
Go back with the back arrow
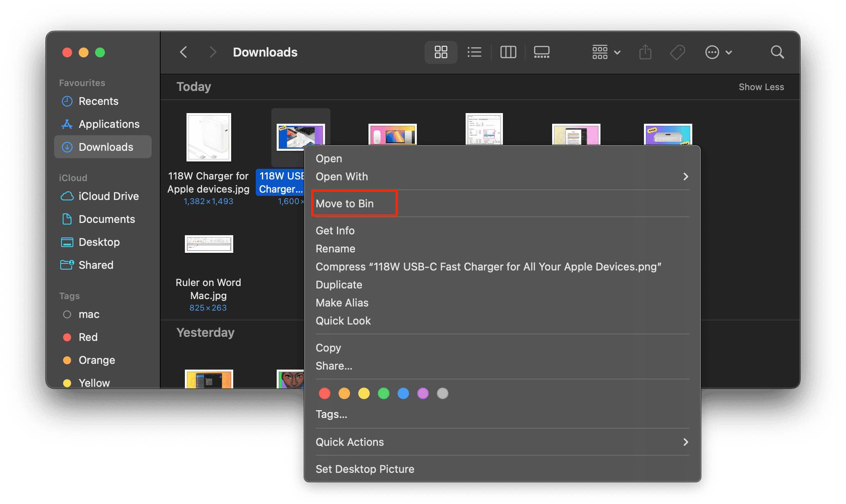(x=184, y=52)
